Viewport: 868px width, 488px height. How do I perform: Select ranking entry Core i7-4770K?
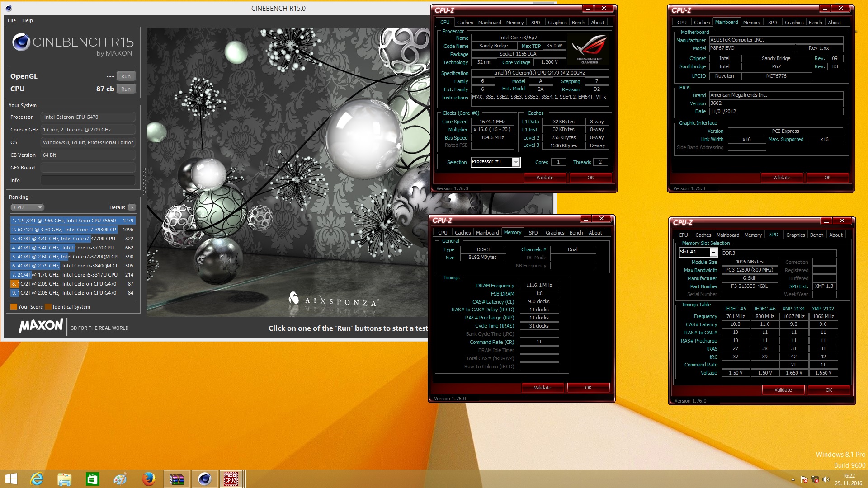coord(73,239)
